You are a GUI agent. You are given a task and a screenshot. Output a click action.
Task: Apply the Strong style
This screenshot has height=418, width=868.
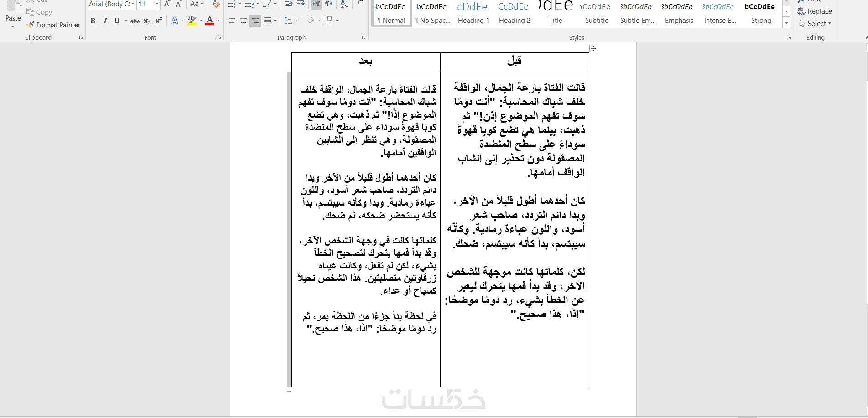coord(761,13)
